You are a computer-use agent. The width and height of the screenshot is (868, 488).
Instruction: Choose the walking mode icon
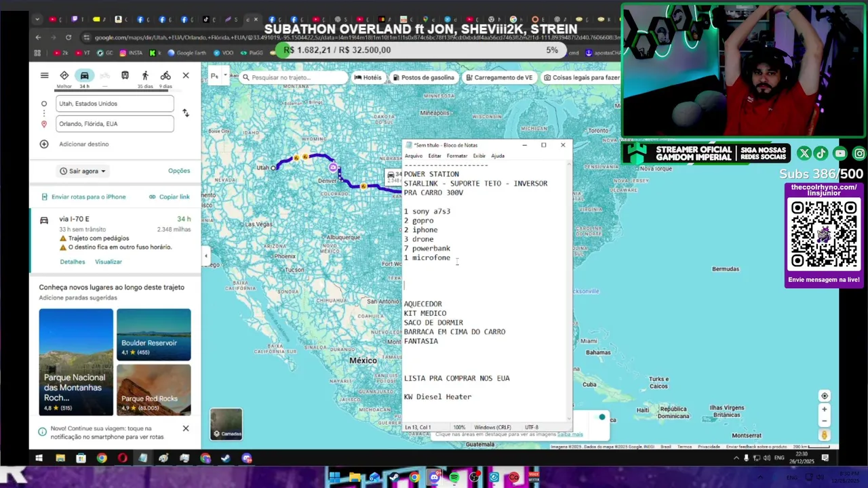pos(145,76)
